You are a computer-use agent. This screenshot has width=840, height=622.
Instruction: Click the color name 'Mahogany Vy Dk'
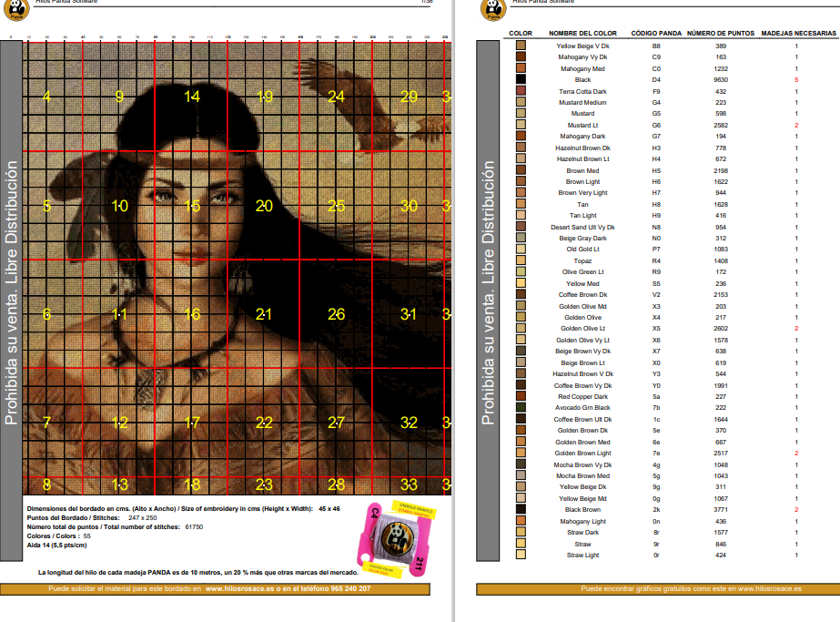[582, 56]
